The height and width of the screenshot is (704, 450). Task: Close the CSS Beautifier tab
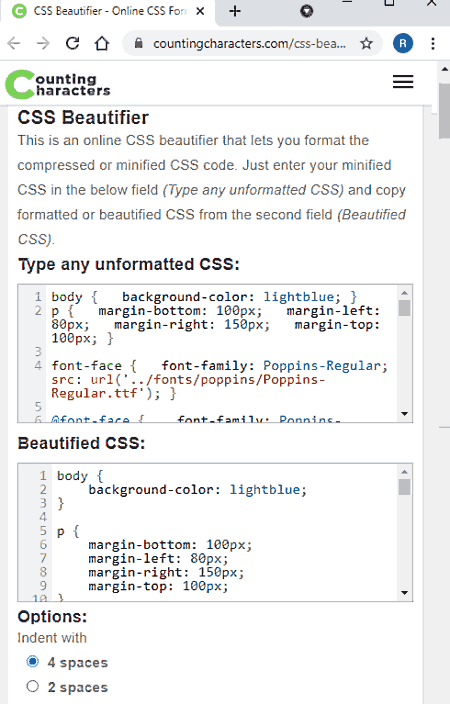(200, 11)
